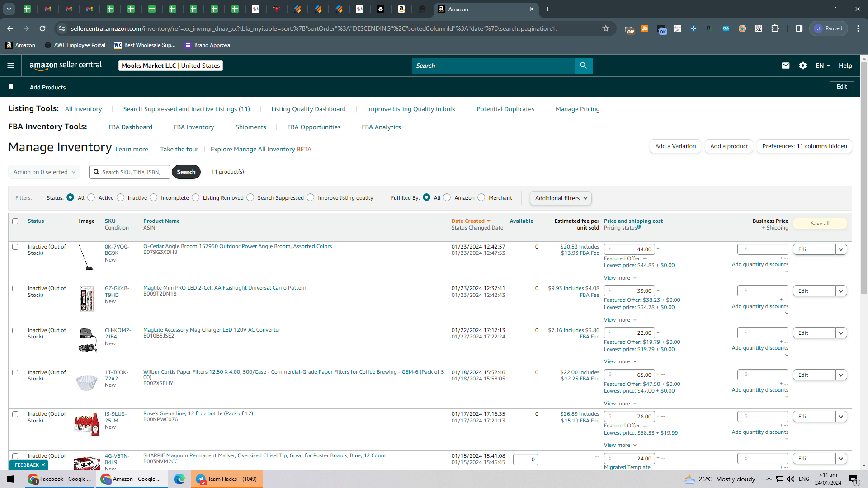Click the Search SKU, Title, ISBN field
This screenshot has width=868, height=488.
click(x=130, y=172)
